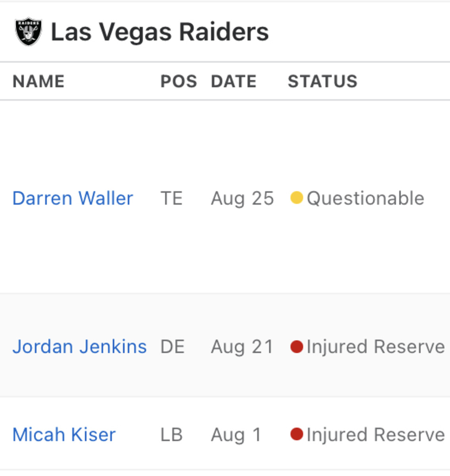This screenshot has width=450, height=476.
Task: Click the DATE column header
Action: click(x=234, y=81)
